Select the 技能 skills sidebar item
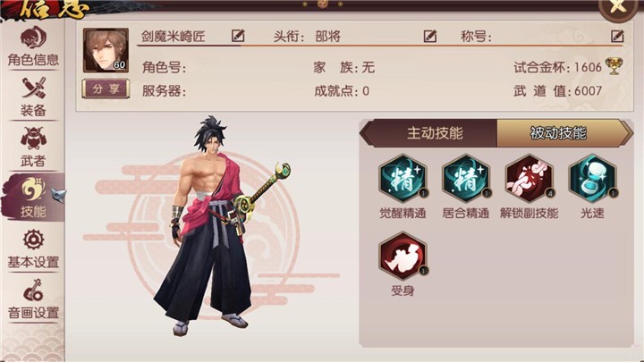Screen dimensions: 644x362 33,198
